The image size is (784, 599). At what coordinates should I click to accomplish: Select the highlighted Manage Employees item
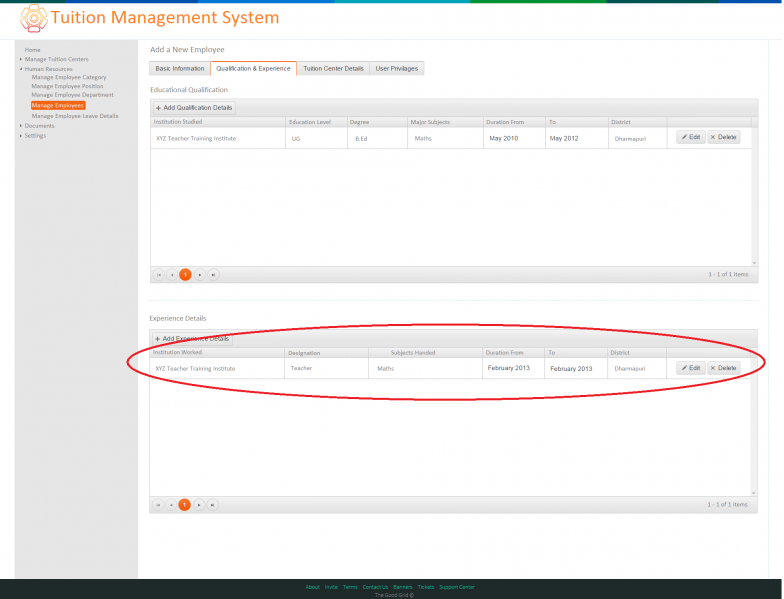(58, 106)
